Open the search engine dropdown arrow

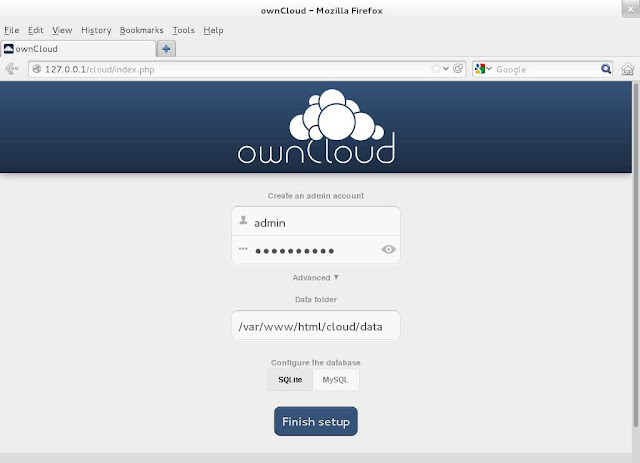point(489,69)
